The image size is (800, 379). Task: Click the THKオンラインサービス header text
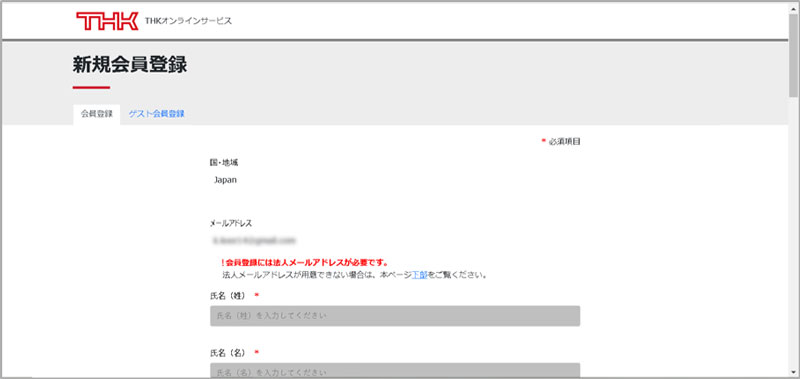(x=188, y=21)
